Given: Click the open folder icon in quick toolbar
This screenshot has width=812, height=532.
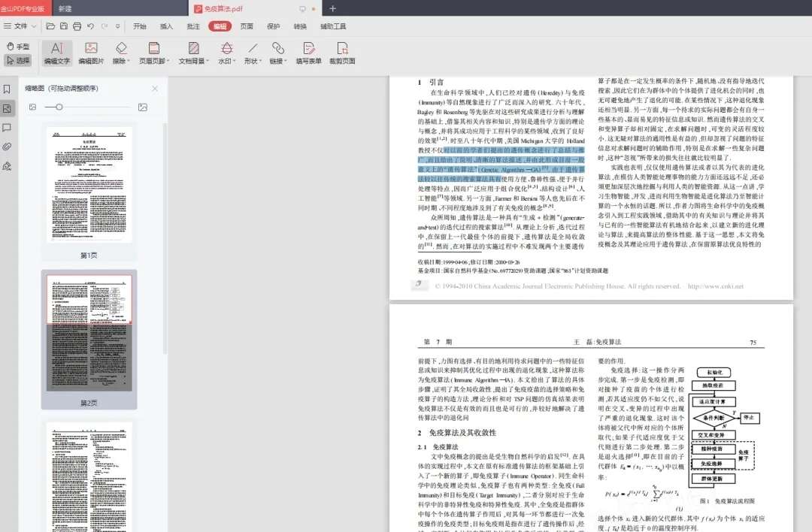Looking at the screenshot, I should pos(50,26).
